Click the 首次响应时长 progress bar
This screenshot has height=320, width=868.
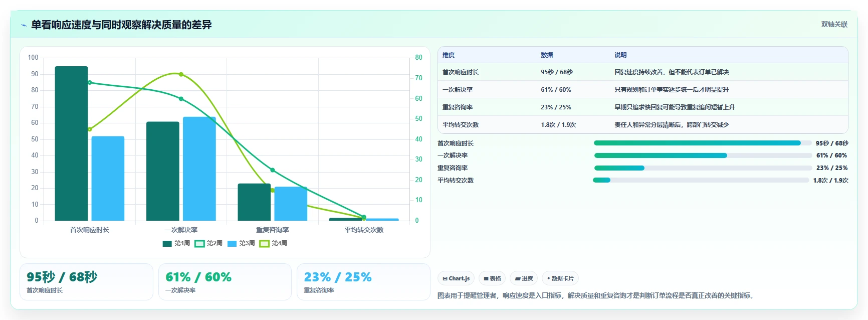pos(703,143)
